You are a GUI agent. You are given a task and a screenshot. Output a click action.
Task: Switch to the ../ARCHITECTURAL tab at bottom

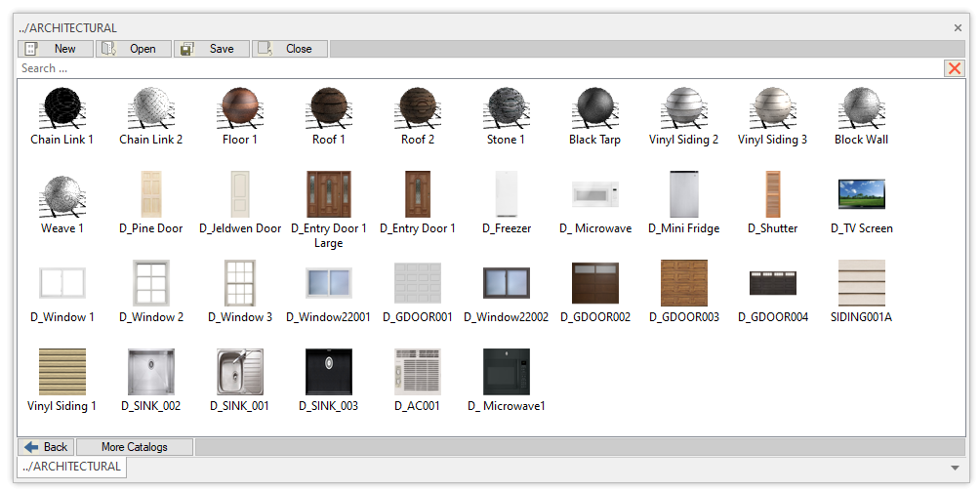73,467
